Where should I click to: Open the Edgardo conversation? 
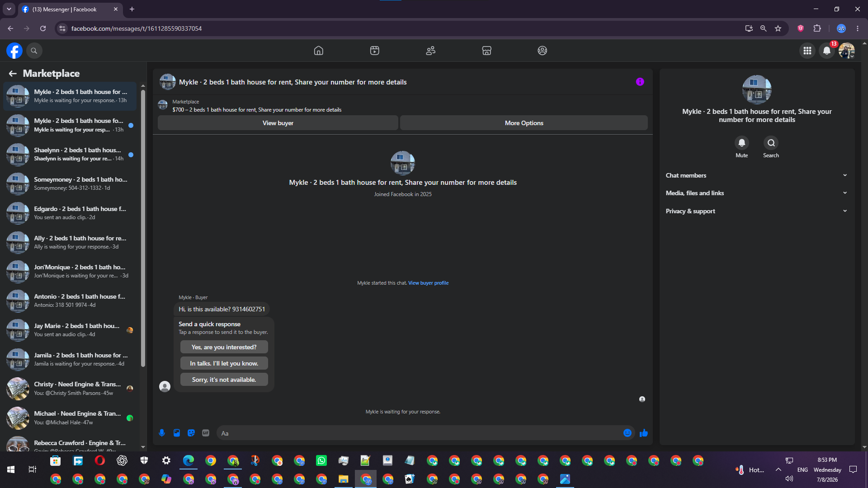coord(70,213)
